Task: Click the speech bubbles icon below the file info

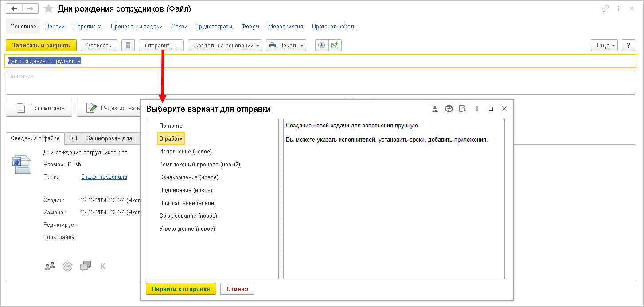Action: [x=86, y=266]
